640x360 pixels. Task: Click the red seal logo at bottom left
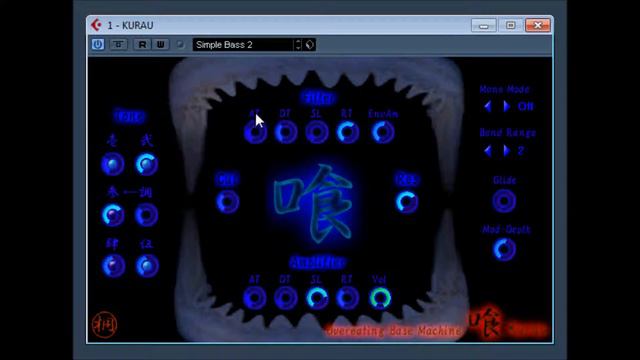(x=104, y=325)
